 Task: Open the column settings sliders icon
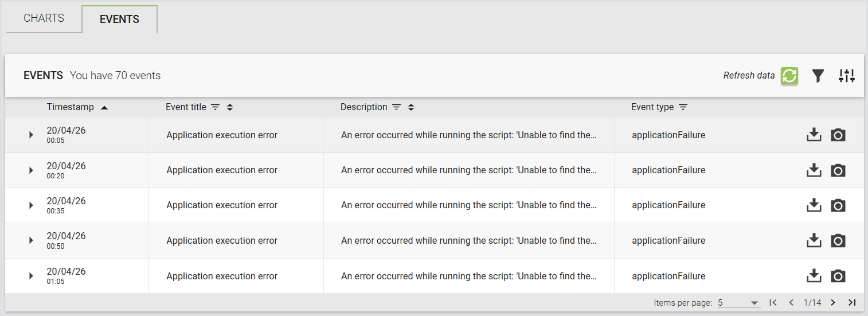846,76
